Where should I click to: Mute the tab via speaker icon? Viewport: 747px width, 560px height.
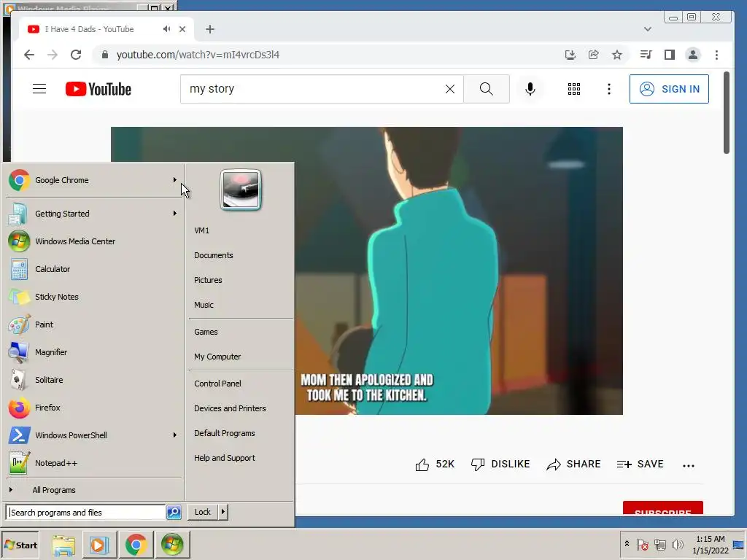coord(166,29)
